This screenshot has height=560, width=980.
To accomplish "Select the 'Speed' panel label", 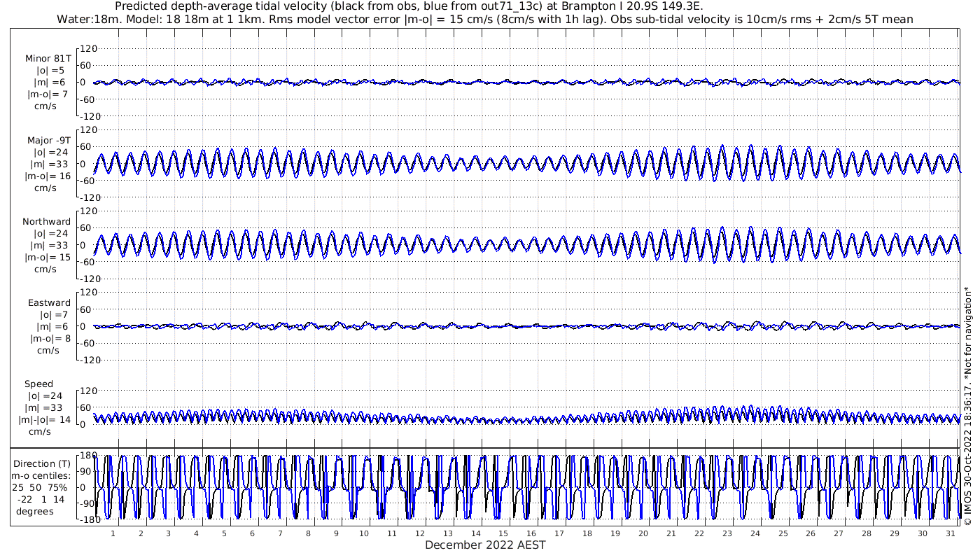I will (38, 384).
